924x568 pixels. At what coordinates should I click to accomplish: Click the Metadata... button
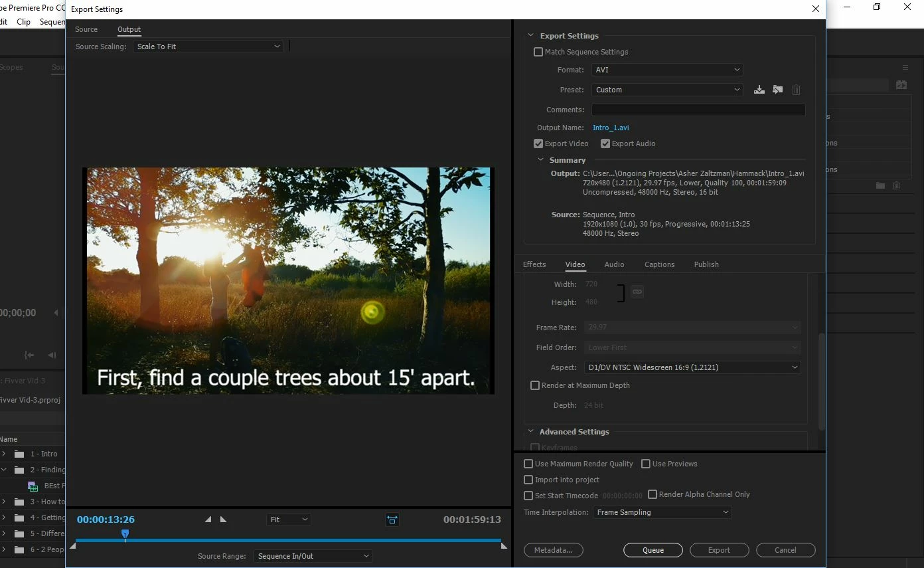pos(554,550)
